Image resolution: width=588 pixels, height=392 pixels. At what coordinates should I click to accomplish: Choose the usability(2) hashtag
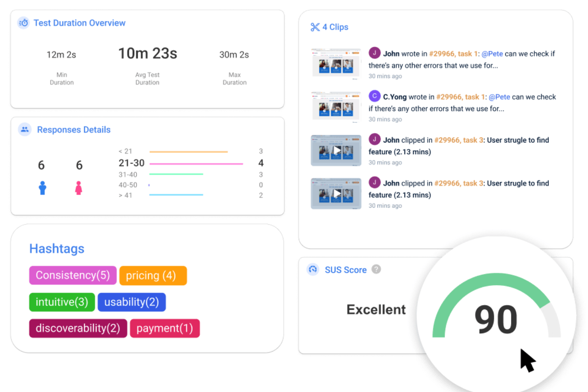click(x=132, y=302)
